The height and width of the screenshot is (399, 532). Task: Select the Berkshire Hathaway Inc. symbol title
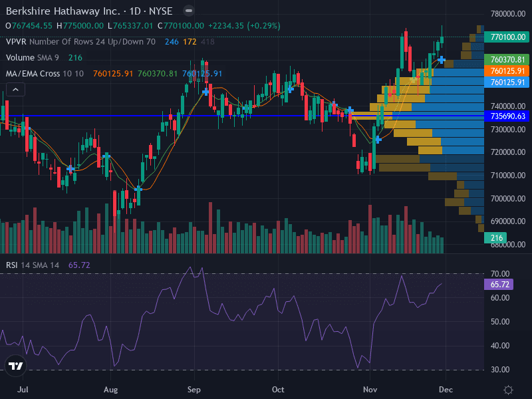(x=63, y=11)
